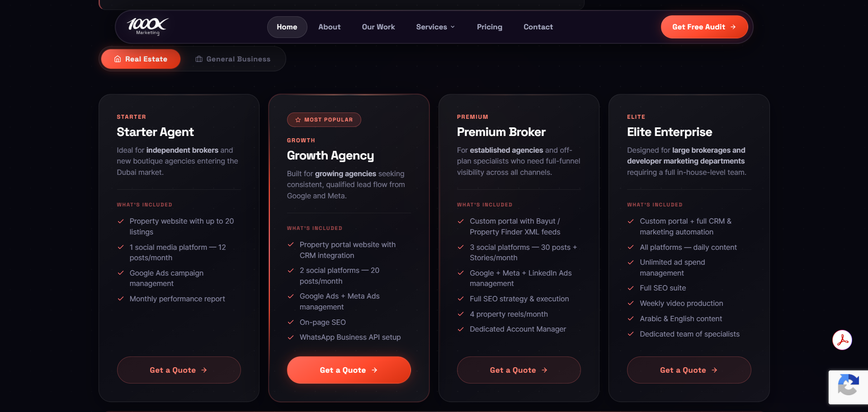Get a Quote for Elite Enterprise
Image resolution: width=868 pixels, height=412 pixels.
pyautogui.click(x=689, y=370)
